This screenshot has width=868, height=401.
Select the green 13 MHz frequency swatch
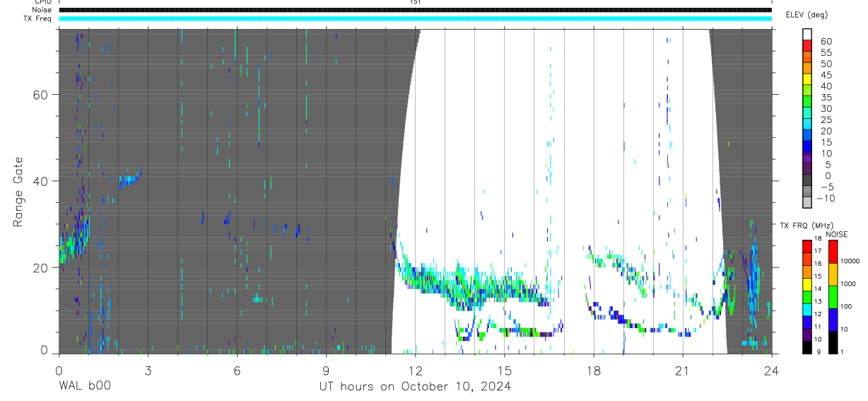(x=807, y=296)
